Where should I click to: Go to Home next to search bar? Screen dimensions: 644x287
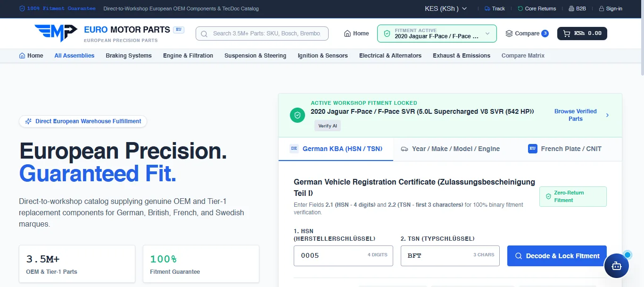pos(356,34)
